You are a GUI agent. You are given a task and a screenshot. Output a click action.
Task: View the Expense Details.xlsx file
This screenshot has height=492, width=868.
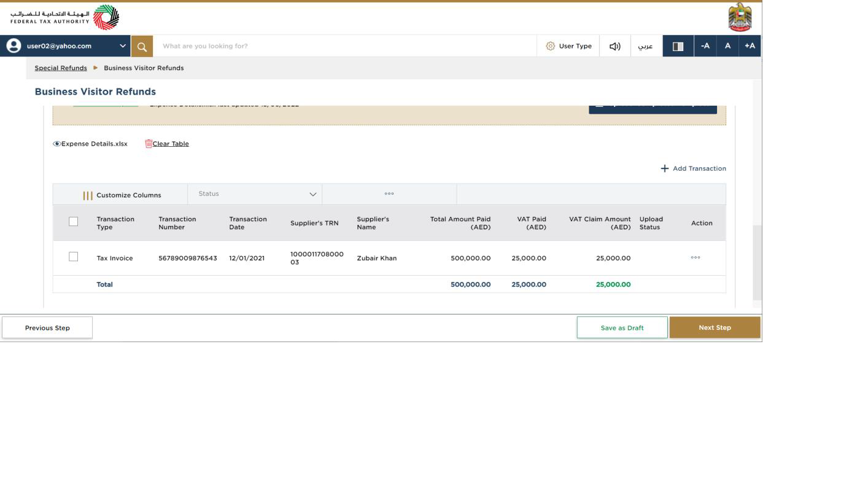(x=95, y=144)
